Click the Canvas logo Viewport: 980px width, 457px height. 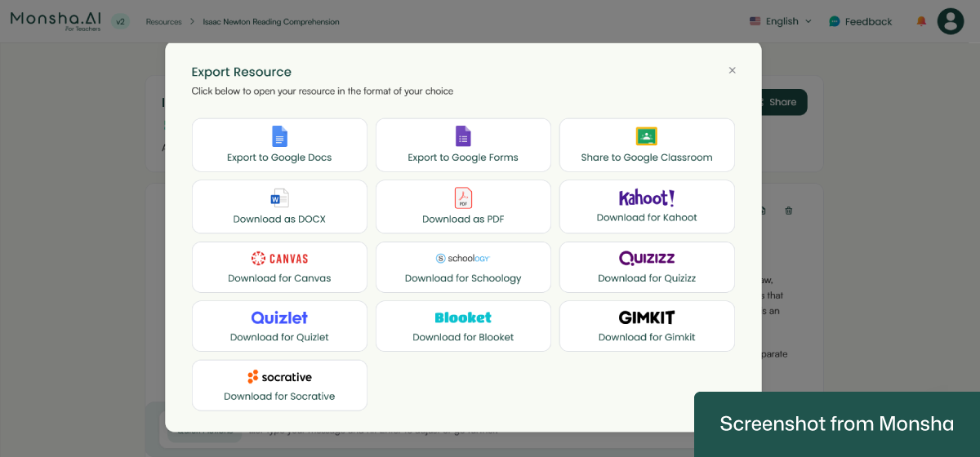279,259
